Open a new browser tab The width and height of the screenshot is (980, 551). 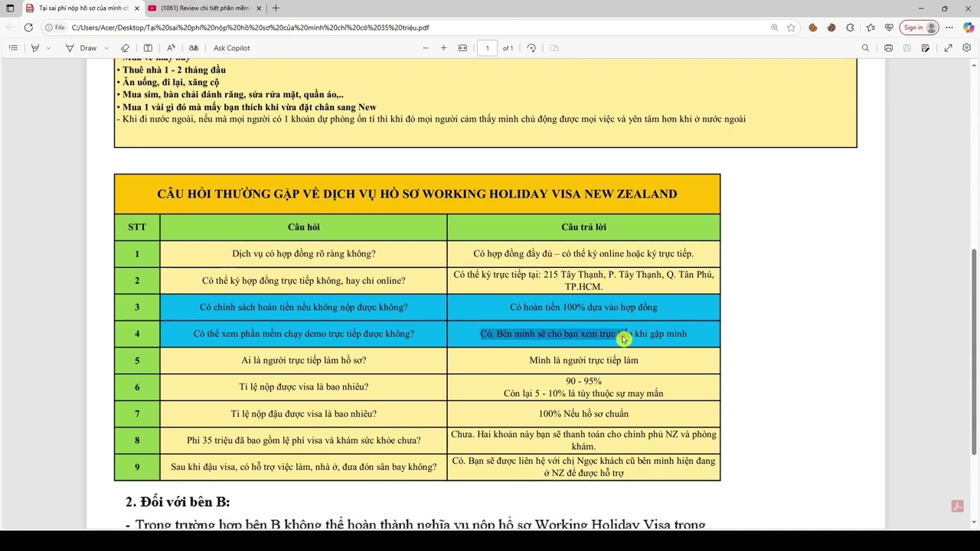276,8
